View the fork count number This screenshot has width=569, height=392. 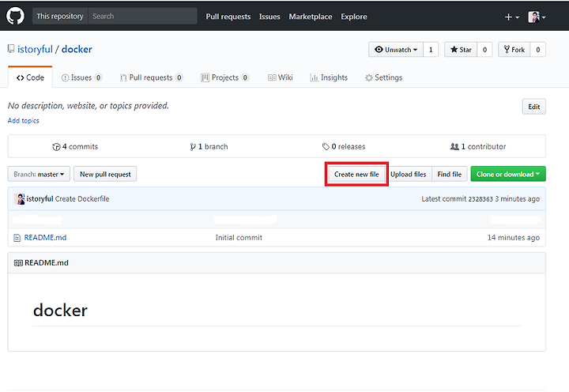538,50
